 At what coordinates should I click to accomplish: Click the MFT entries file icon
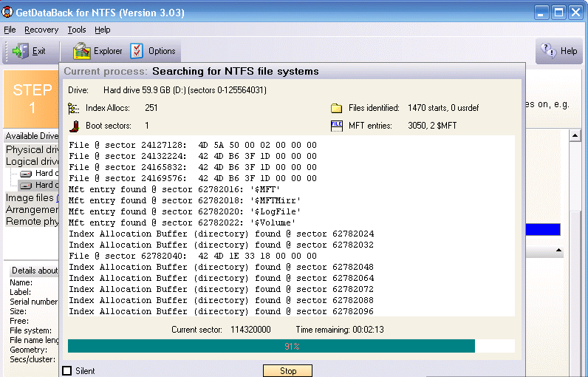(x=336, y=126)
